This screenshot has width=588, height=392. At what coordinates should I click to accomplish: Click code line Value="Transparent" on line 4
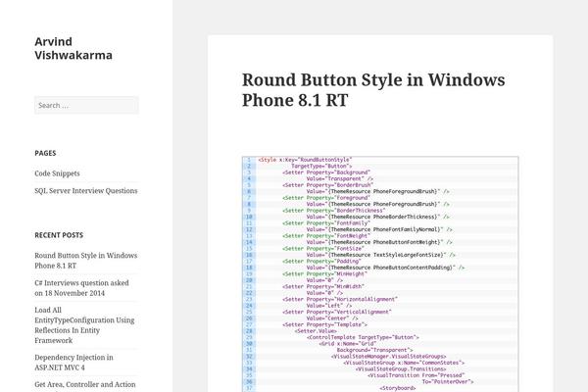[x=340, y=179]
